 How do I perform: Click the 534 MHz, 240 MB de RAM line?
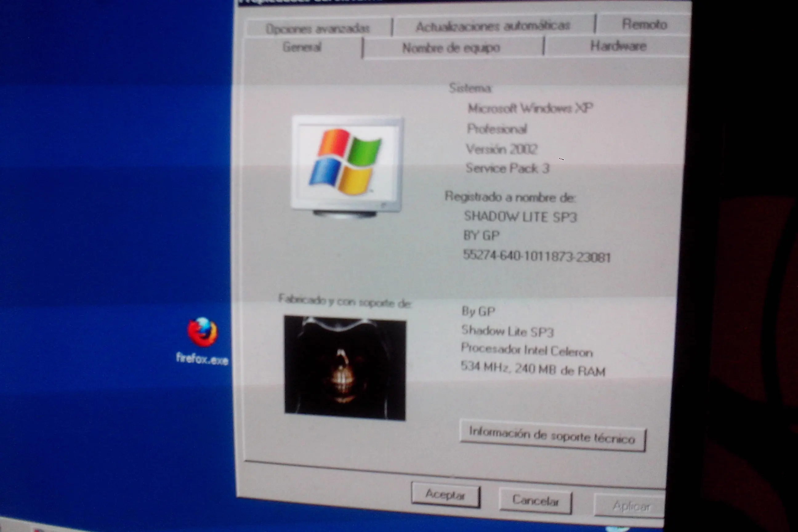click(533, 369)
